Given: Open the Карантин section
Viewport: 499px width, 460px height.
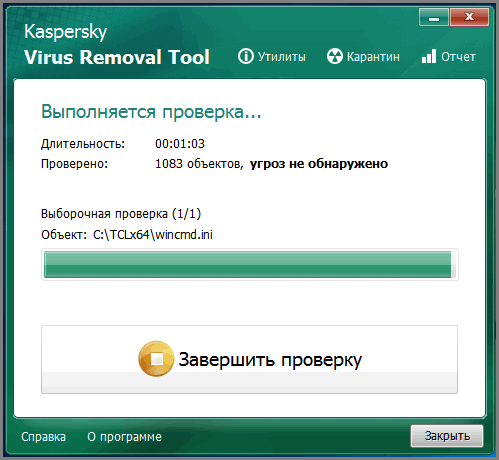Looking at the screenshot, I should [373, 57].
